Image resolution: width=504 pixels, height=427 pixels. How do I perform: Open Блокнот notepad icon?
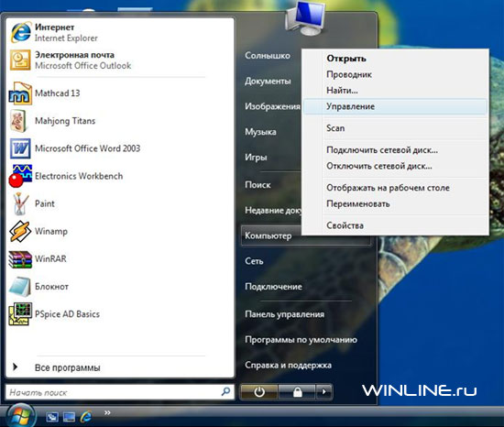[20, 286]
